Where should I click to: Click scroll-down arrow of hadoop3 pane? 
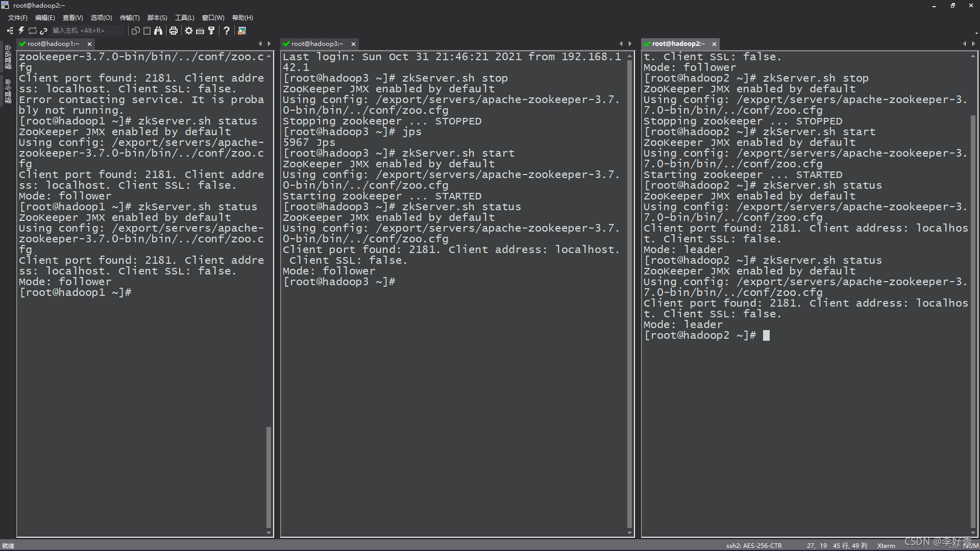pyautogui.click(x=629, y=533)
